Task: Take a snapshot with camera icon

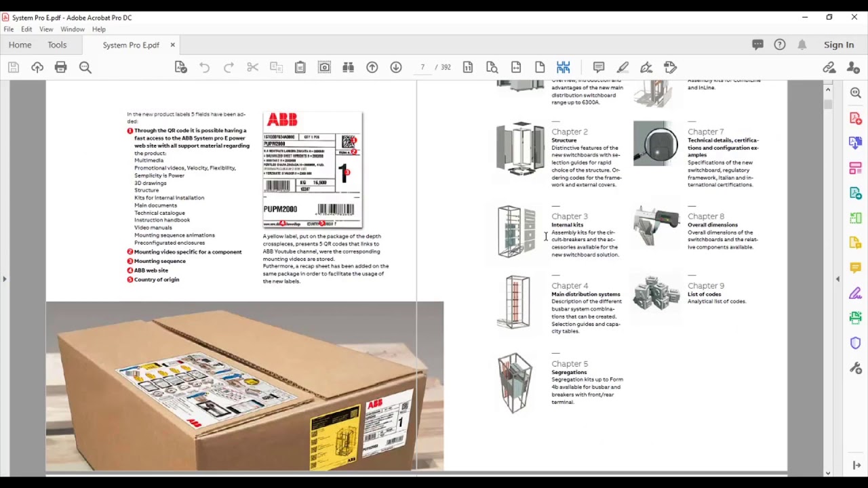Action: click(x=324, y=67)
